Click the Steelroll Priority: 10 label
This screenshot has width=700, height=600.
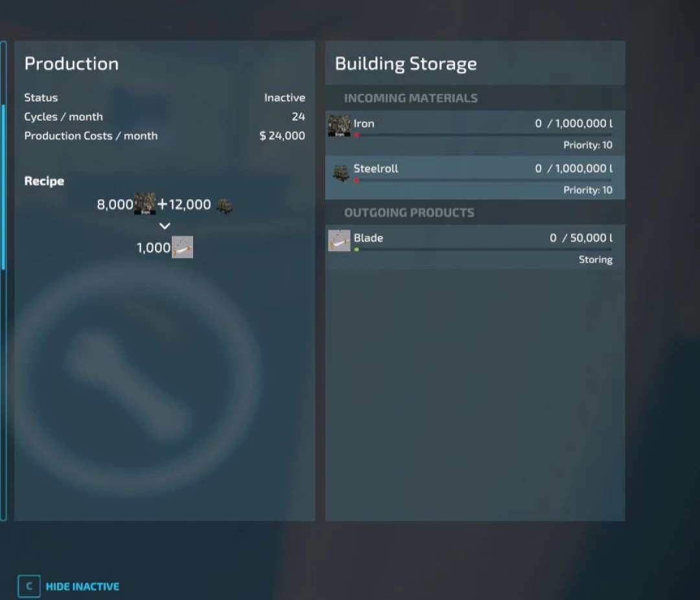(587, 190)
